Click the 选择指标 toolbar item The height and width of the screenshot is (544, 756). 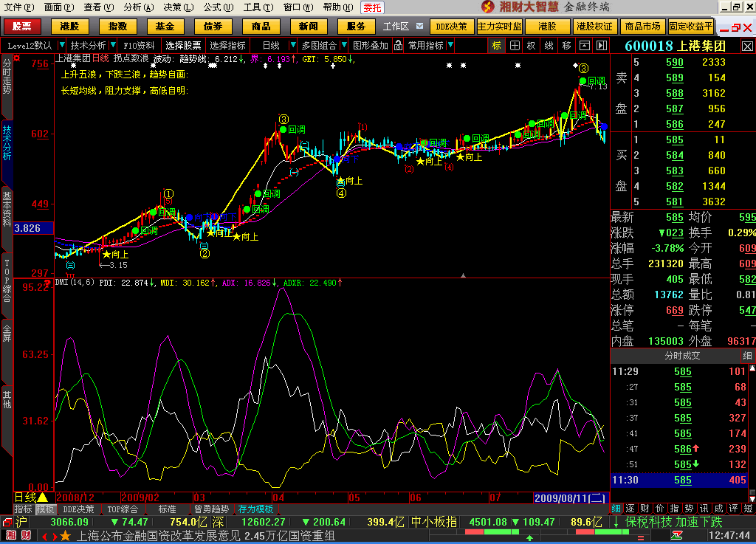[227, 46]
